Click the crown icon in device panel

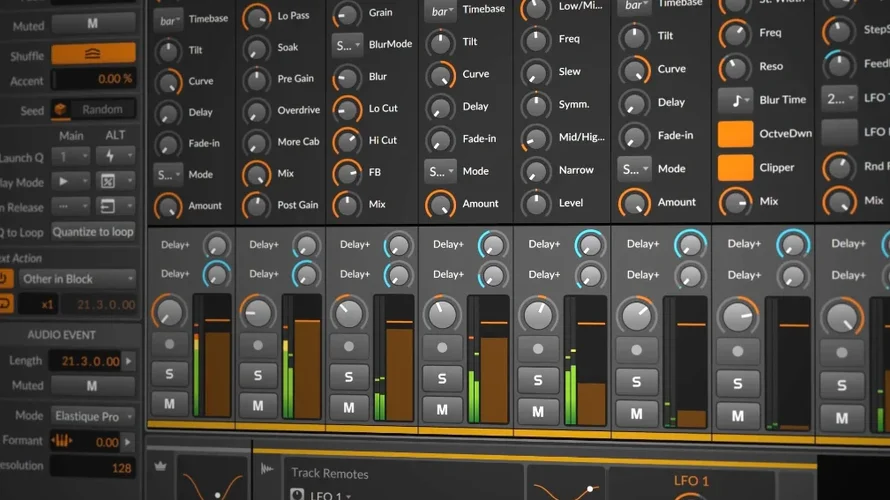pyautogui.click(x=160, y=467)
